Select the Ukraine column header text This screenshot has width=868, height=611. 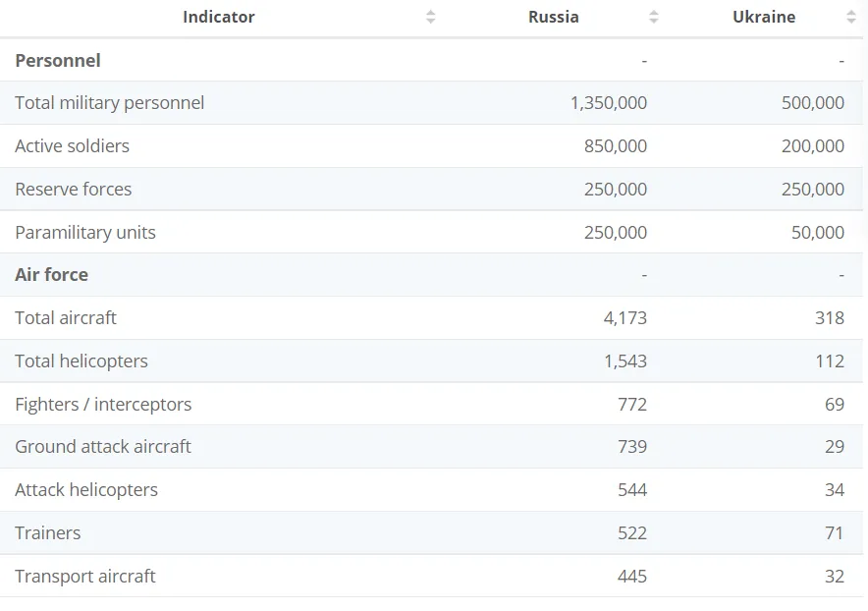click(x=763, y=18)
